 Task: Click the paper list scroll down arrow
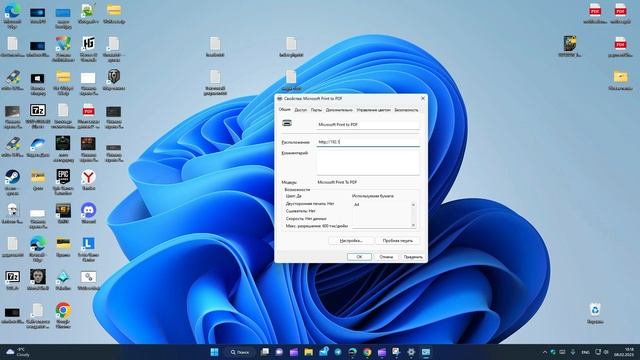coord(413,225)
